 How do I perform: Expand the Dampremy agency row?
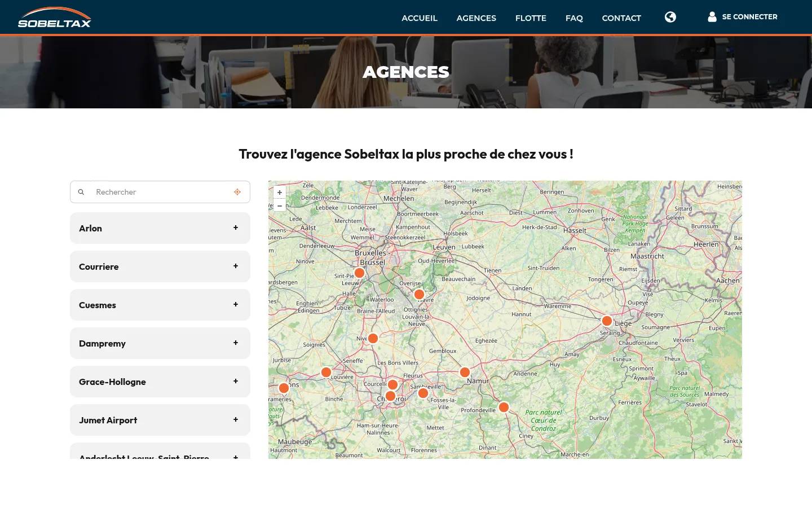160,343
